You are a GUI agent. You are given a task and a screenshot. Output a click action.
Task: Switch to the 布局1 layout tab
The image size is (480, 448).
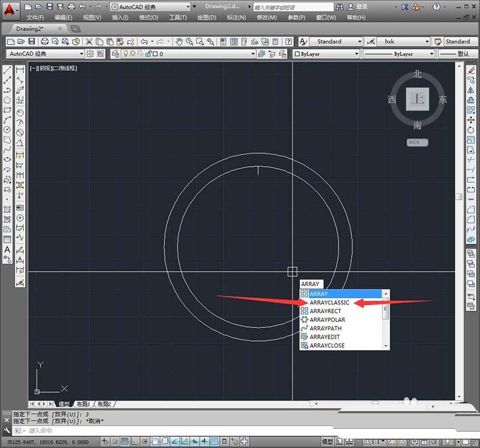84,404
